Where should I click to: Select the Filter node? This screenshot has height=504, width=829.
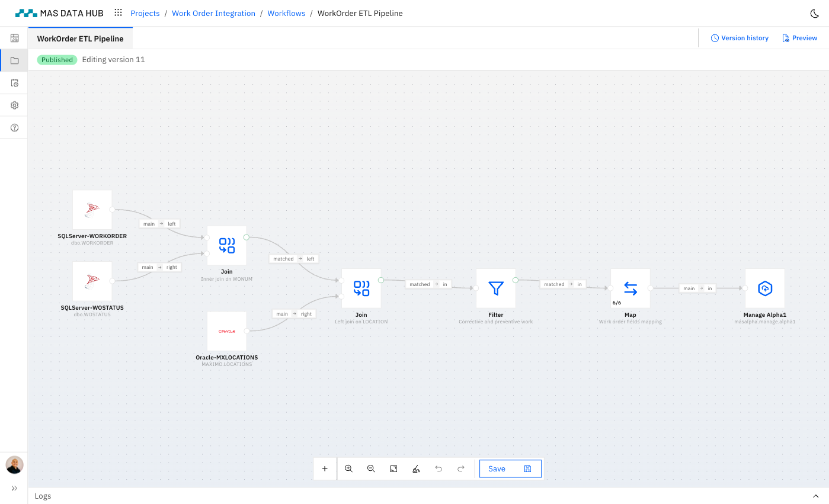coord(495,288)
